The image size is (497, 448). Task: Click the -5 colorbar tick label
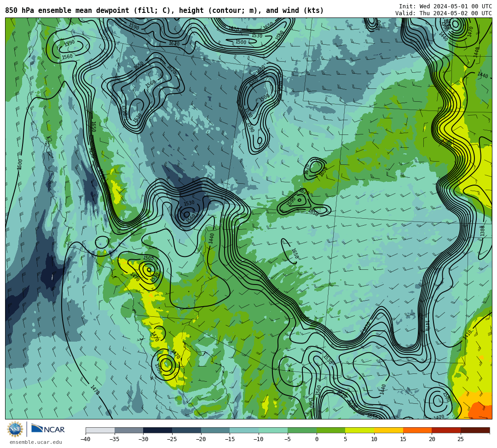288,439
